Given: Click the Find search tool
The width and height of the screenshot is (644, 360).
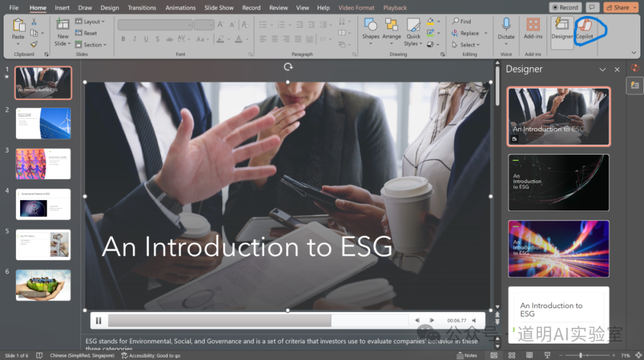Looking at the screenshot, I should tap(462, 21).
